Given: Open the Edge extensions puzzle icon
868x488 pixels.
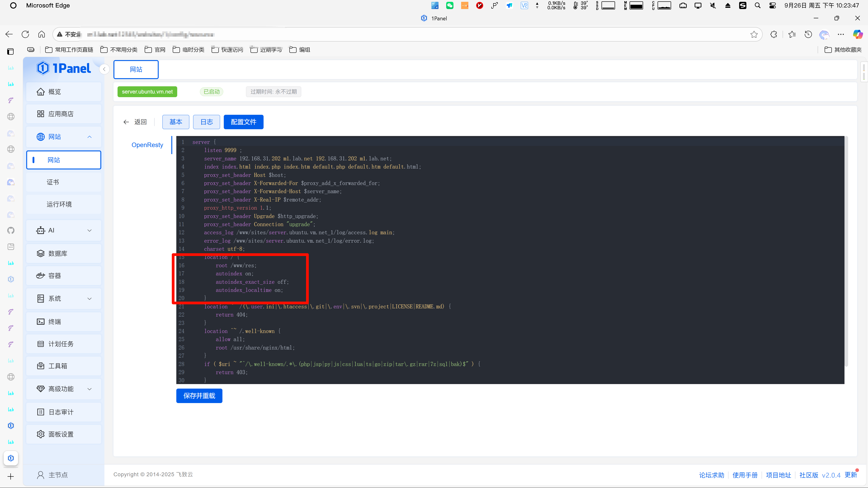Looking at the screenshot, I should [774, 34].
